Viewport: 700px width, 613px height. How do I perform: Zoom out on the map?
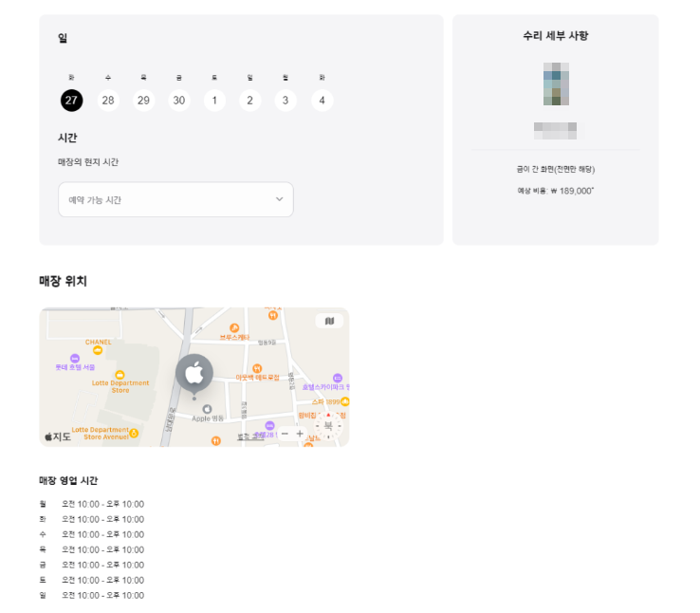pos(285,434)
